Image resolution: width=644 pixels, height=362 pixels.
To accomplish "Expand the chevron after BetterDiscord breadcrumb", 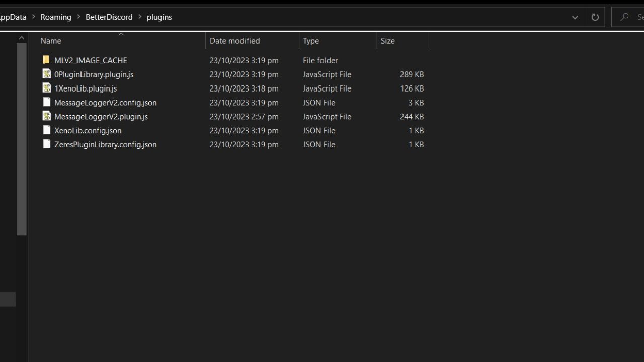I will [x=140, y=17].
